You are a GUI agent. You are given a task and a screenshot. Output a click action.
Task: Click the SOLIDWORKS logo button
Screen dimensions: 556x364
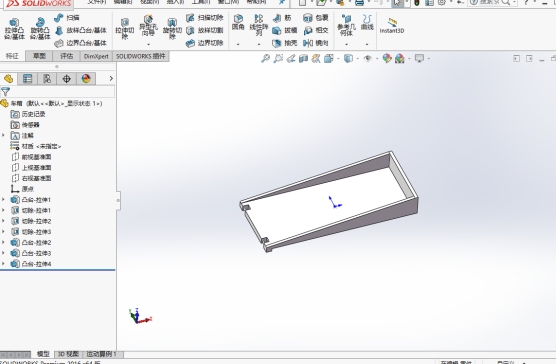(x=39, y=4)
